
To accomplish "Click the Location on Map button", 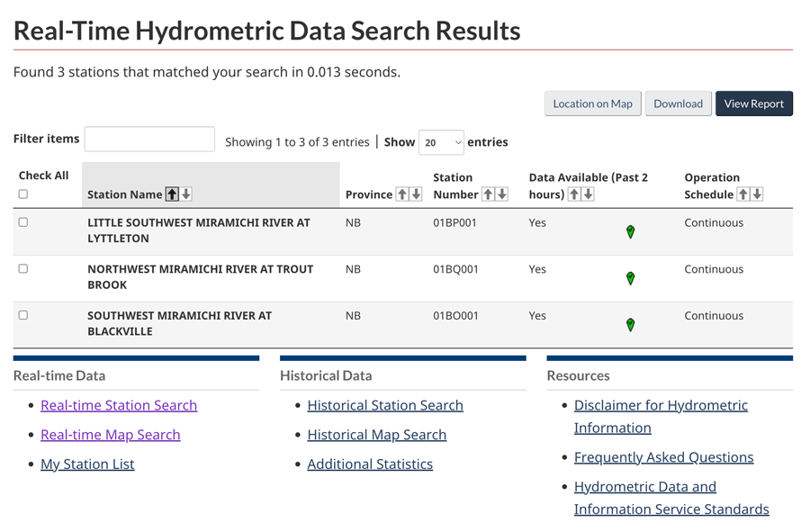I will click(592, 104).
